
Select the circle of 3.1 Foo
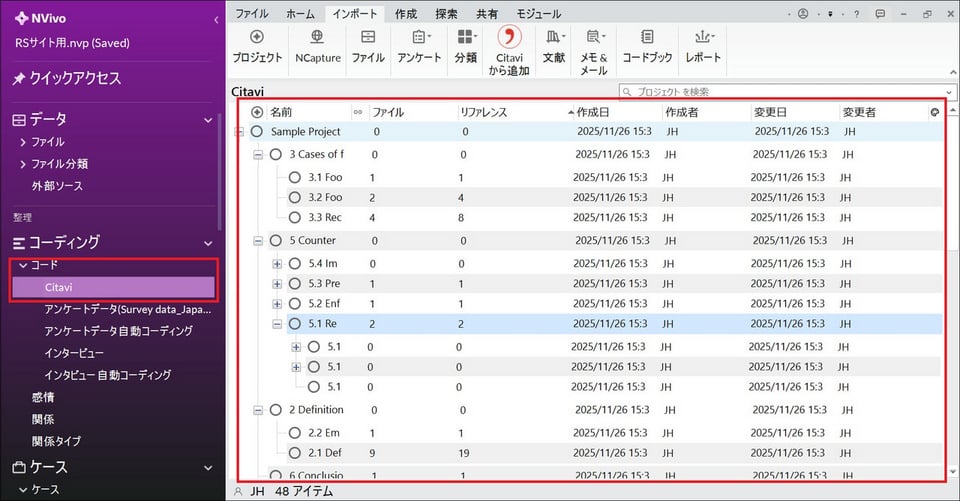(x=294, y=178)
